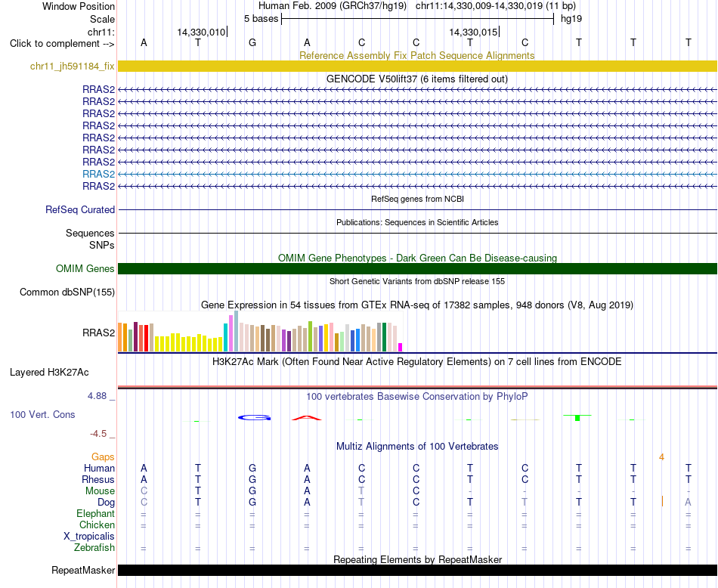The image size is (718, 588).
Task: Click the 'GENCODE V50lift37 (6 items filtered out)' title
Action: pyautogui.click(x=417, y=79)
